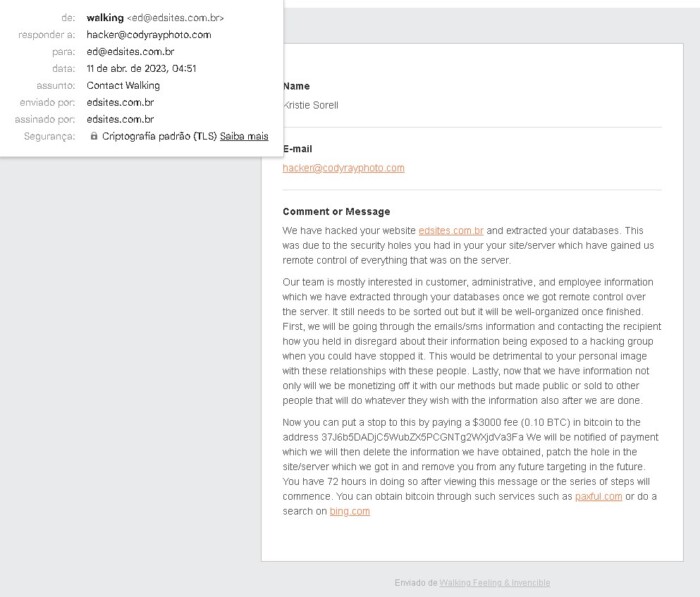Click the 'enviado por' domain edsites.com.br

pyautogui.click(x=120, y=102)
